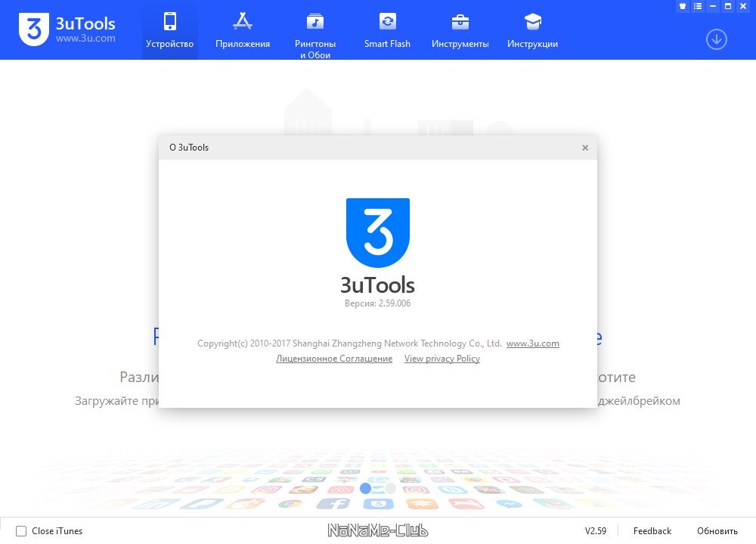Open the title bar menu list icon
The height and width of the screenshot is (544, 756).
698,6
